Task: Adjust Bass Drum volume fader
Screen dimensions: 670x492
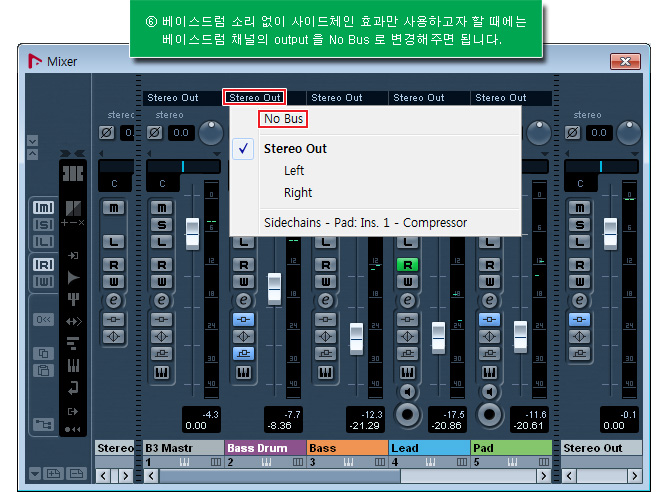Action: pos(274,289)
